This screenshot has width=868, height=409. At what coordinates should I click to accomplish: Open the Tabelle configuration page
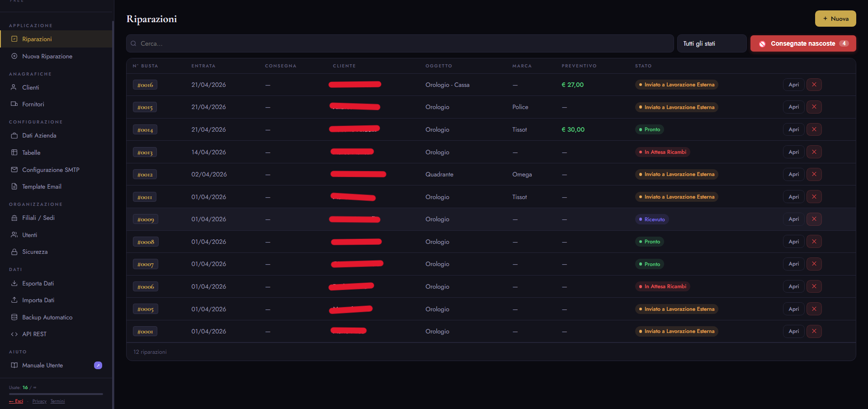(x=56, y=152)
